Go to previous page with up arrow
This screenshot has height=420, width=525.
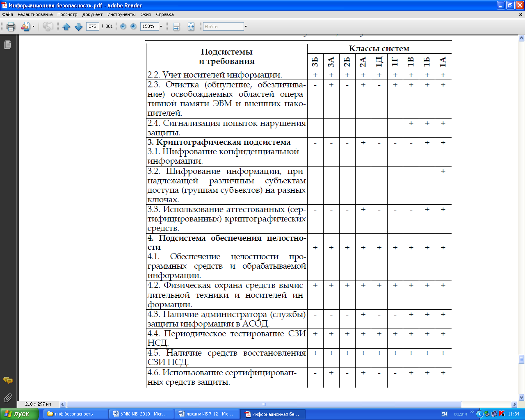click(x=66, y=27)
